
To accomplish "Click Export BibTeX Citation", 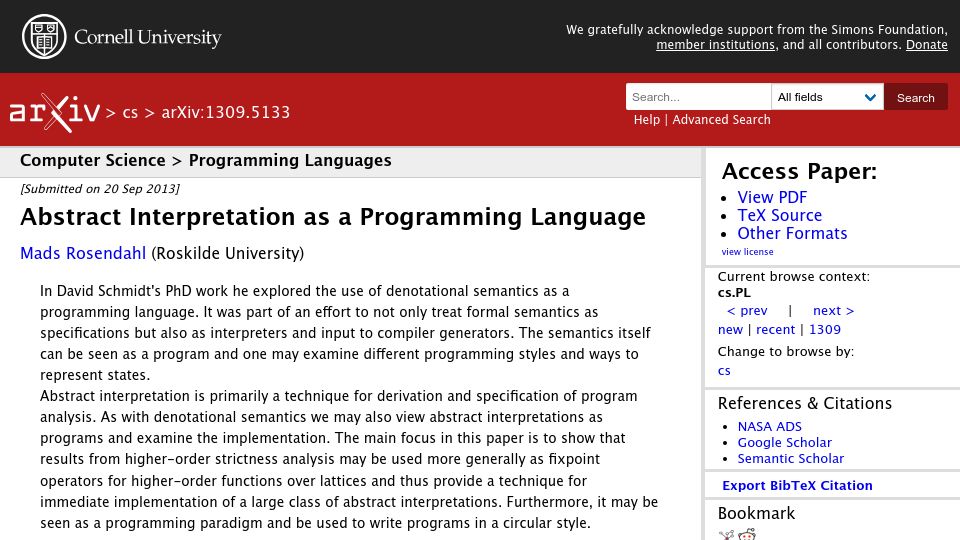I will 797,485.
